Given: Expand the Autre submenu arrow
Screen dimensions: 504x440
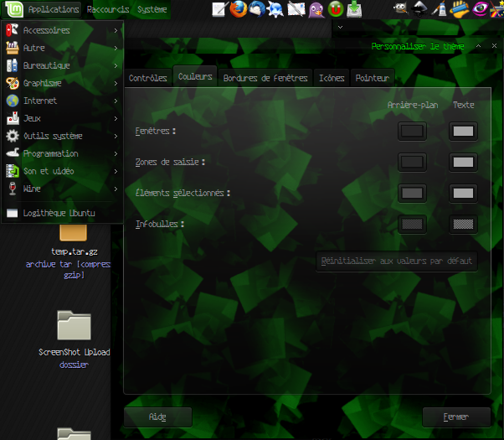Looking at the screenshot, I should 116,48.
